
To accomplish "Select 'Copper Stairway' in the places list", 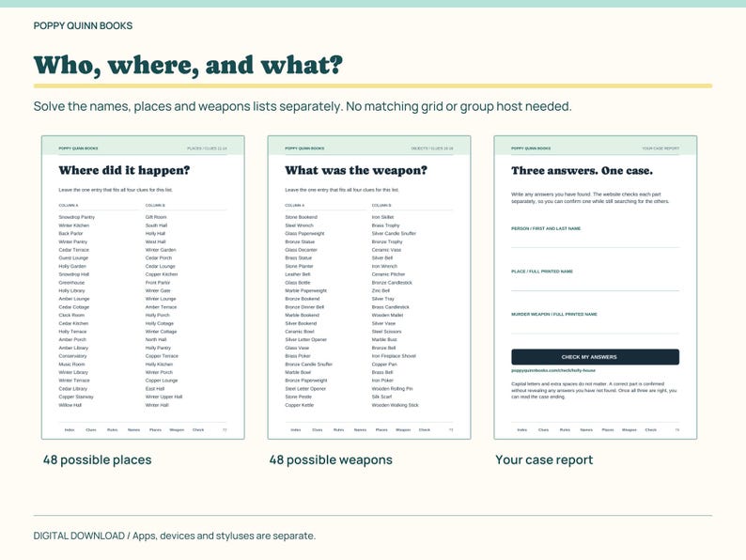I will (x=76, y=397).
